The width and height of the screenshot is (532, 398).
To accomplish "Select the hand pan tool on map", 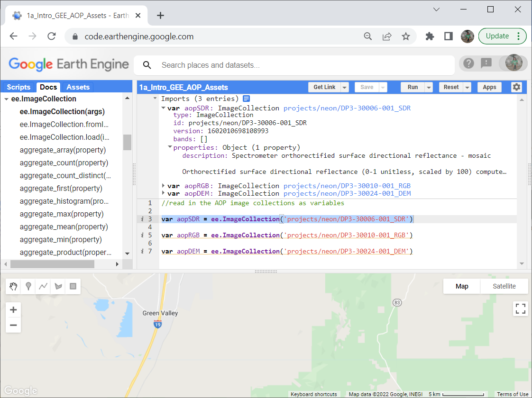I will click(x=13, y=287).
